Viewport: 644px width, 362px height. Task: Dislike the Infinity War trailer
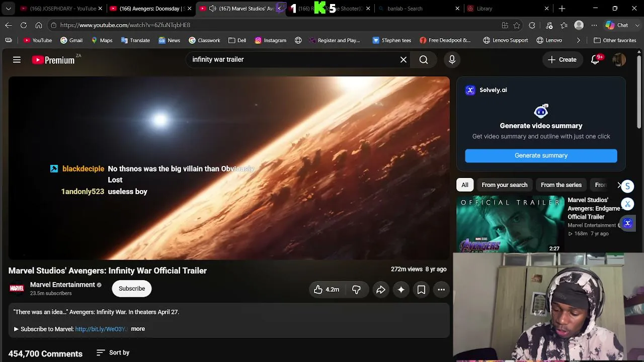[356, 290]
